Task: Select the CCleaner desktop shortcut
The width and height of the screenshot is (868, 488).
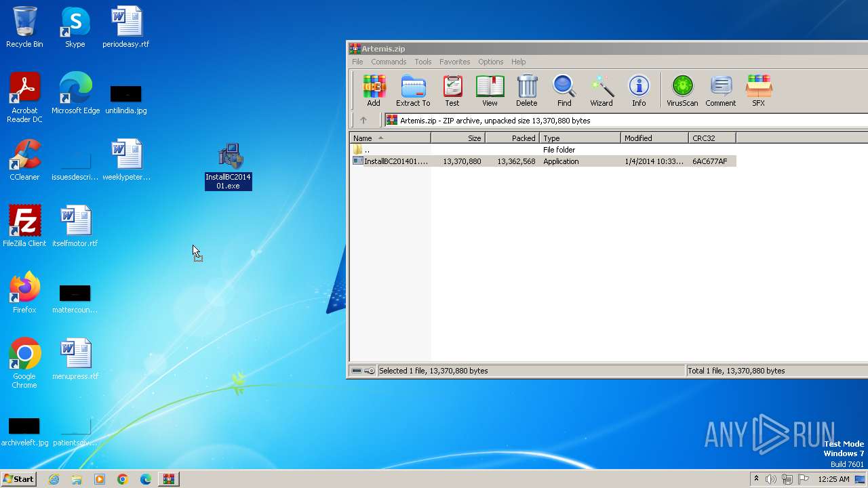Action: coord(24,160)
